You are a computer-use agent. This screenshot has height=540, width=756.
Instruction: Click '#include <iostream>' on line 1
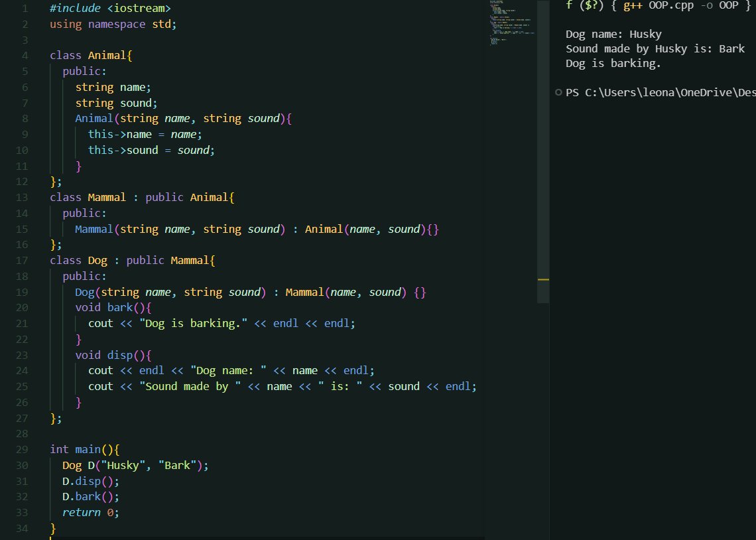coord(110,8)
